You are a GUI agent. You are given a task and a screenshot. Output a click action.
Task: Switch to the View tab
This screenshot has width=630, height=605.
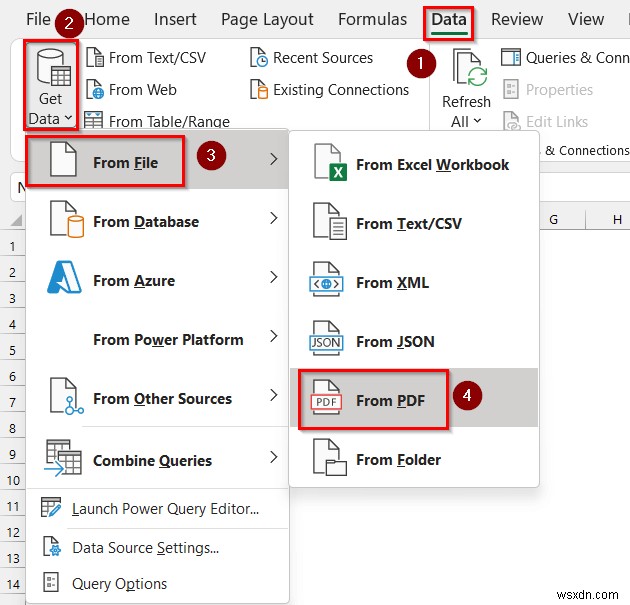pyautogui.click(x=586, y=19)
